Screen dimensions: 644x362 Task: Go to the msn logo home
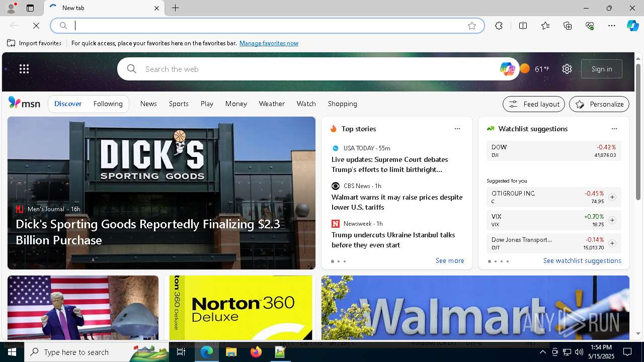(24, 103)
